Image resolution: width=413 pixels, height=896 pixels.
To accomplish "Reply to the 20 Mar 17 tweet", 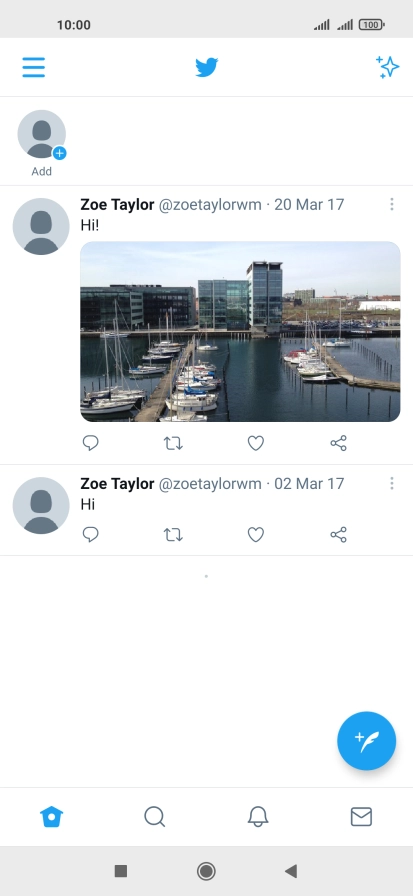I will pyautogui.click(x=91, y=443).
